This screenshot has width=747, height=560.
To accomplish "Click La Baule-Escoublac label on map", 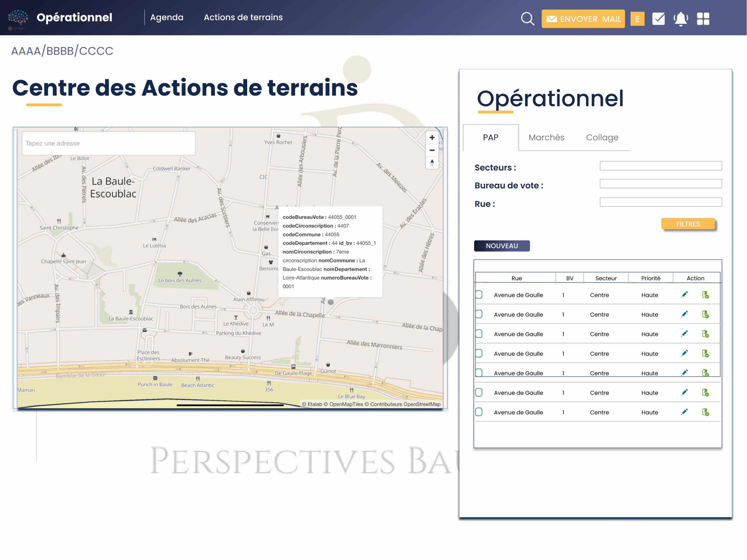I will click(113, 187).
